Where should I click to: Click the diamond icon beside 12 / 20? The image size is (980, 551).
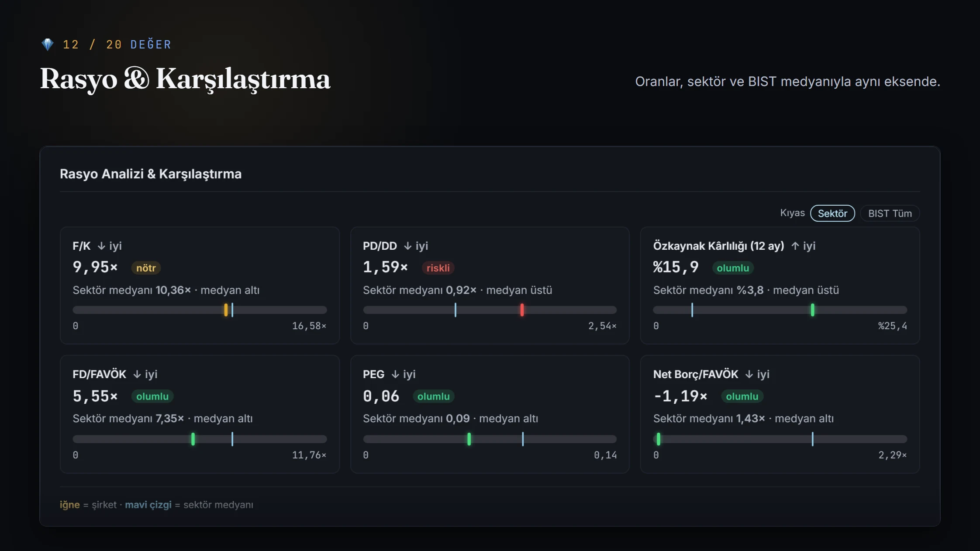47,45
